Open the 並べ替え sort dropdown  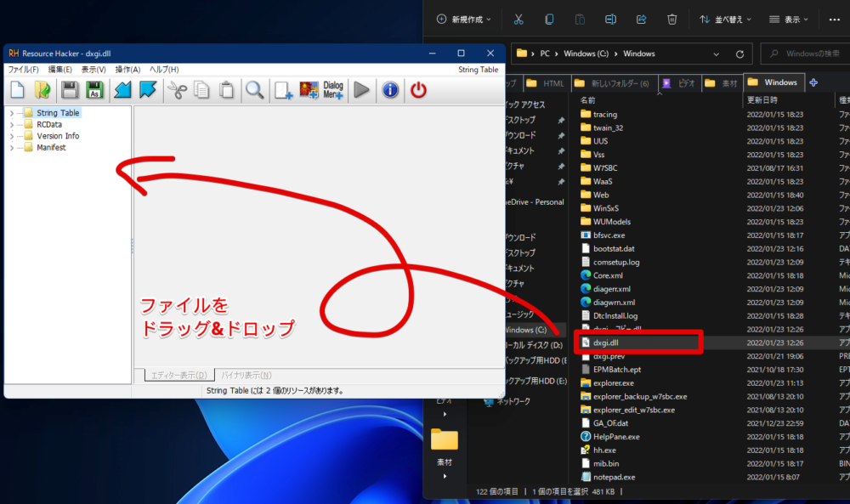coord(725,20)
